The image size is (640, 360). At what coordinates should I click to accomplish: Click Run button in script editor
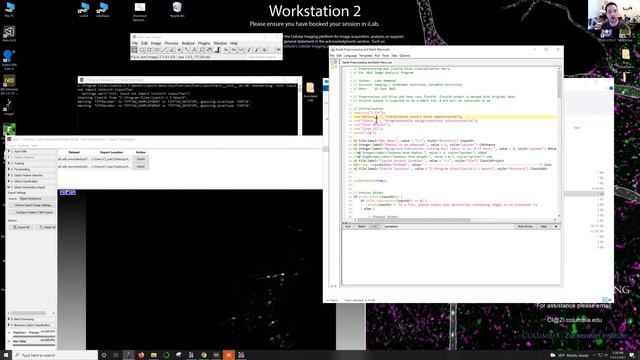click(348, 226)
